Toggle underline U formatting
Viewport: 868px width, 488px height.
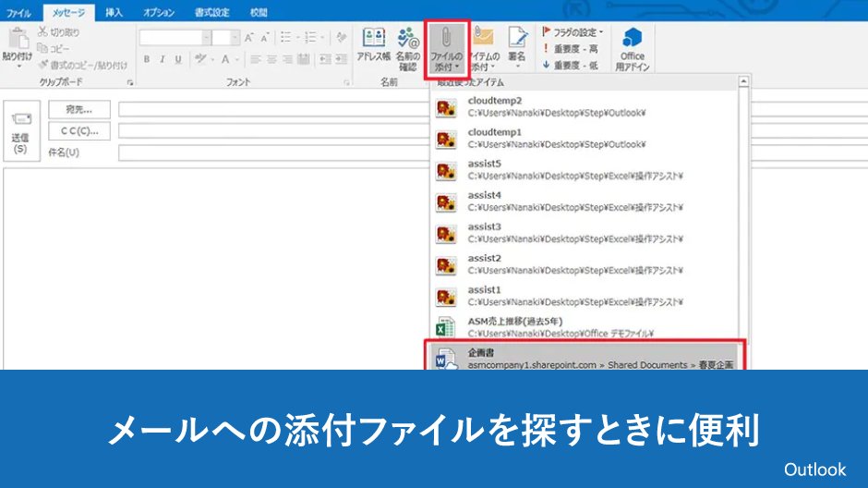(177, 59)
